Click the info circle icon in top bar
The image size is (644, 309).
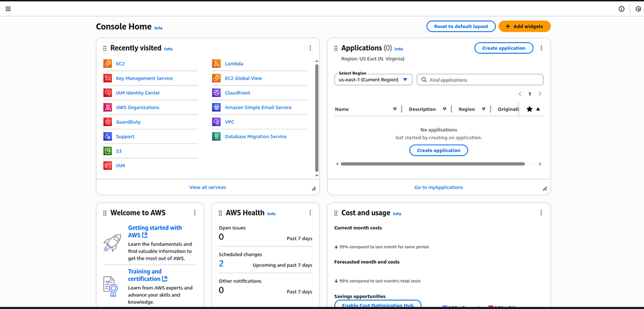coord(621,9)
